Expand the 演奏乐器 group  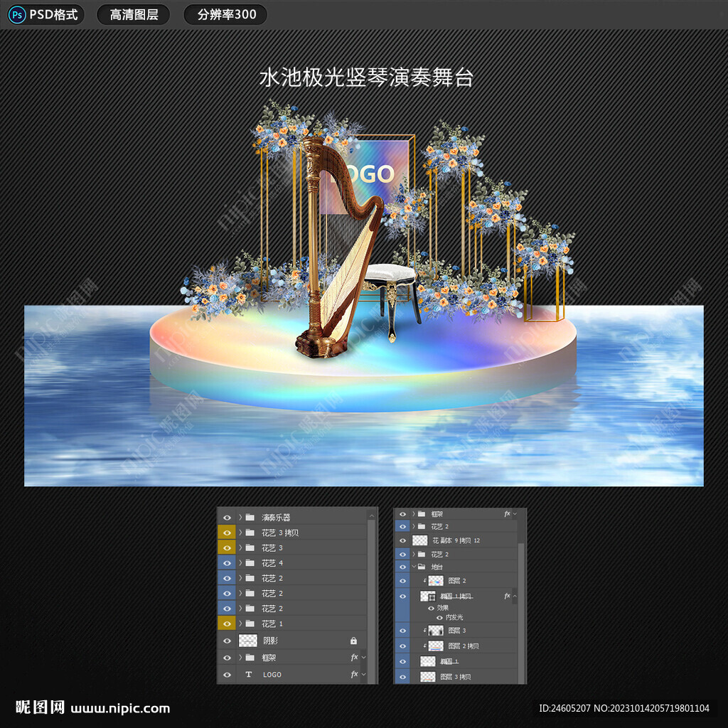[240, 518]
